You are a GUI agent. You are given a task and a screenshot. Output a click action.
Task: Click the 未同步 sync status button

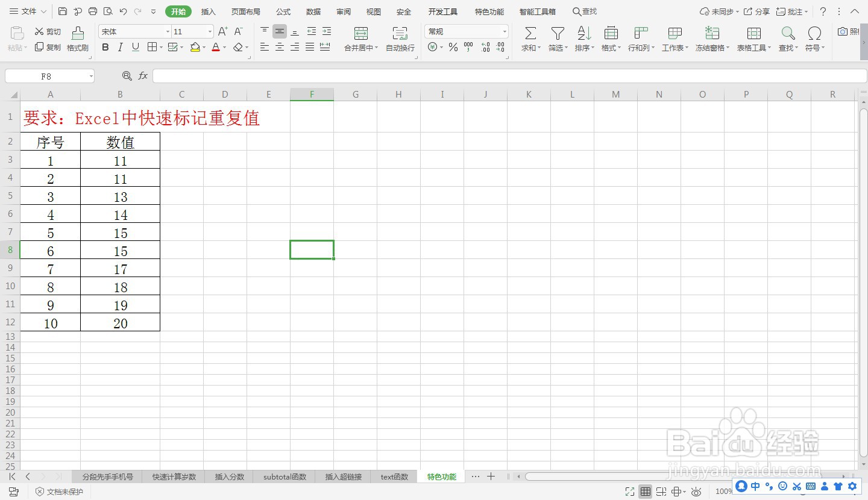[x=720, y=11]
